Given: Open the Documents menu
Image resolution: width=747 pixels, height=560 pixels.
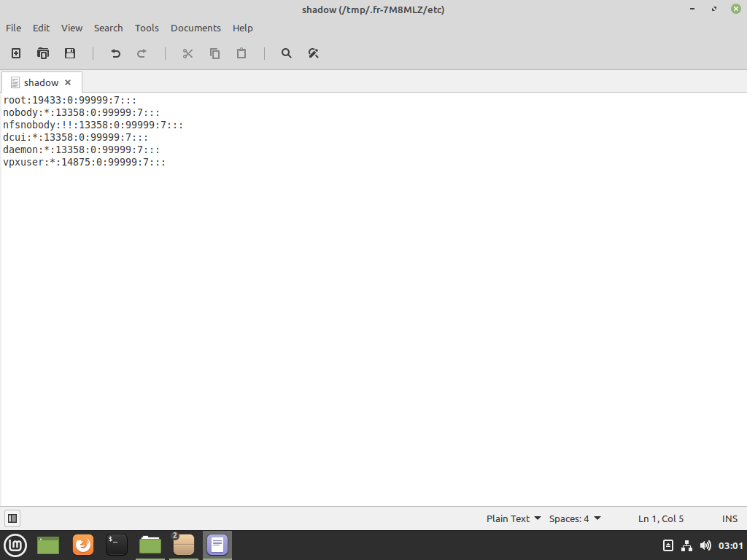Looking at the screenshot, I should coord(196,28).
